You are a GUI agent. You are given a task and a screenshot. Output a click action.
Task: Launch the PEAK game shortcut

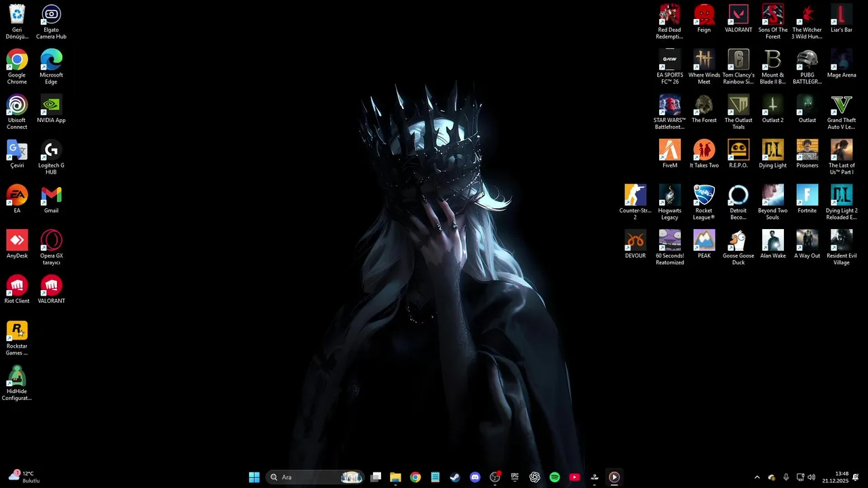(704, 245)
